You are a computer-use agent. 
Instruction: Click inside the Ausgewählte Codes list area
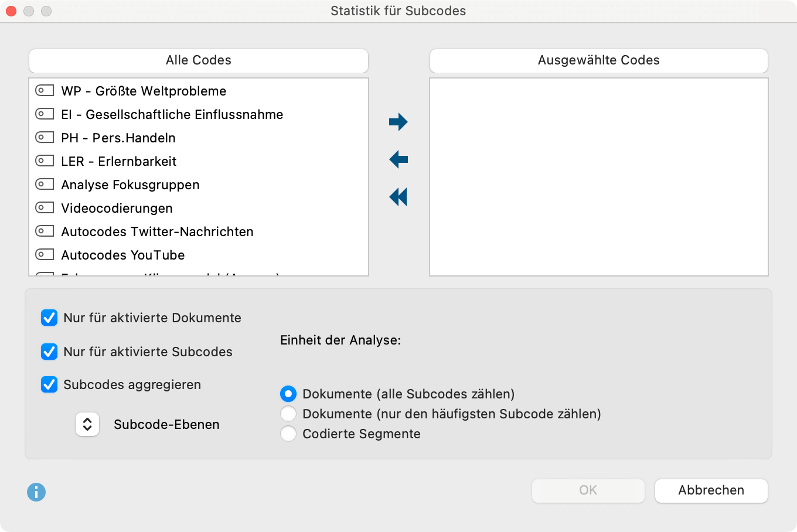[x=599, y=177]
